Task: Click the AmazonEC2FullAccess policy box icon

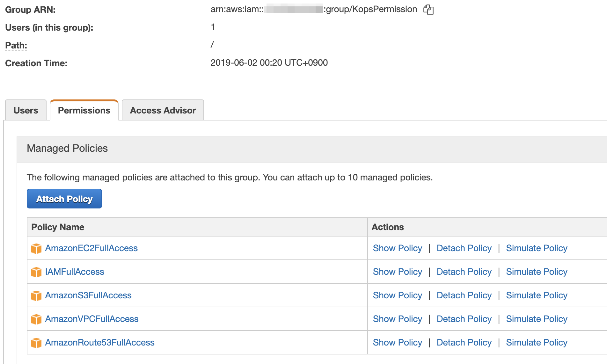Action: coord(36,248)
